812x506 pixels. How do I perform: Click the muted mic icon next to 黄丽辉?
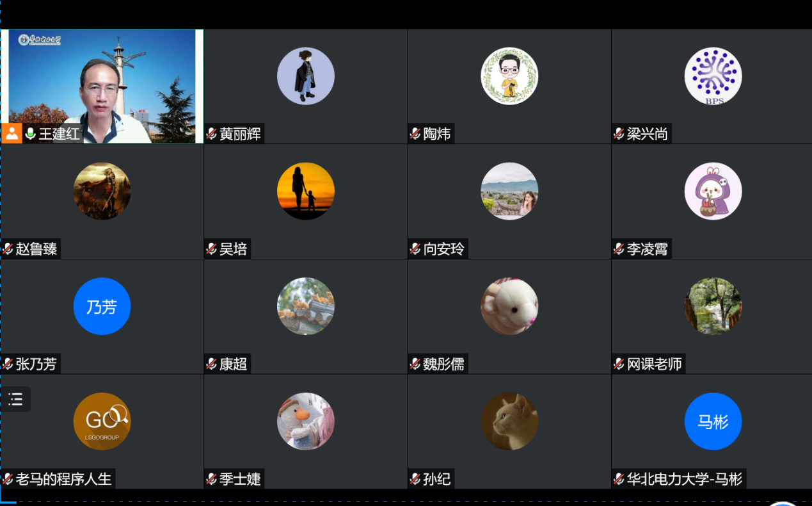211,134
